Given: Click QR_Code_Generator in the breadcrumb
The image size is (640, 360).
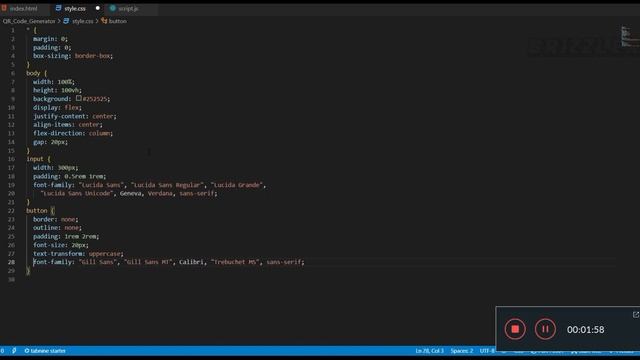Looking at the screenshot, I should [x=29, y=21].
